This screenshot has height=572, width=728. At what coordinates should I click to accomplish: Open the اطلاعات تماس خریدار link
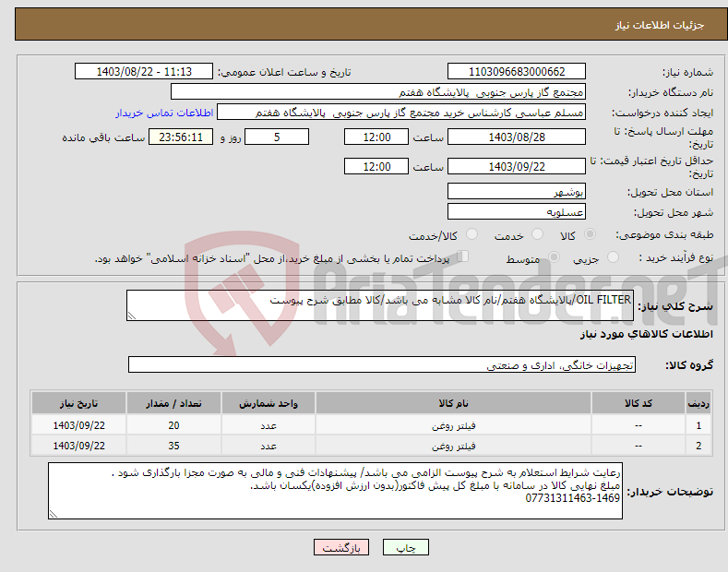pyautogui.click(x=164, y=113)
